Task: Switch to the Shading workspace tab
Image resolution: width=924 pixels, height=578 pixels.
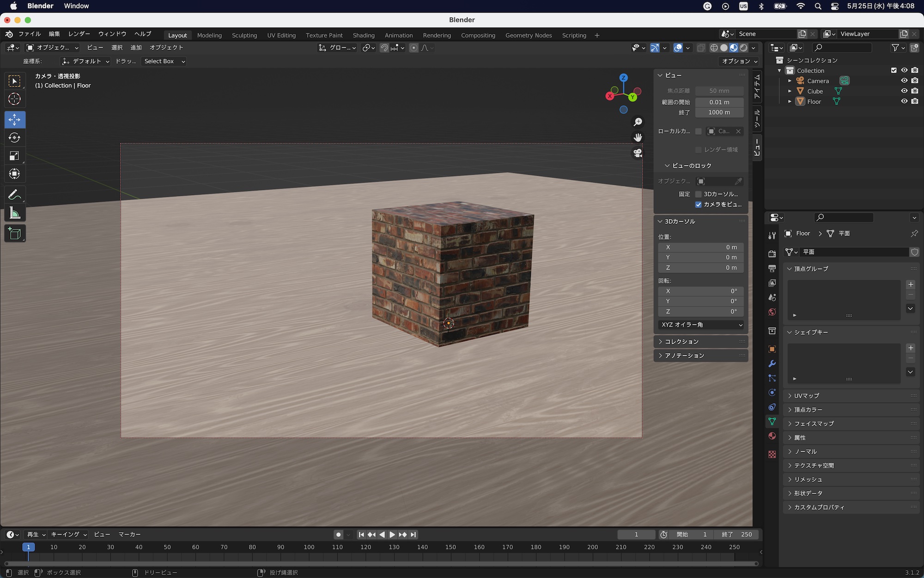Action: coord(363,35)
